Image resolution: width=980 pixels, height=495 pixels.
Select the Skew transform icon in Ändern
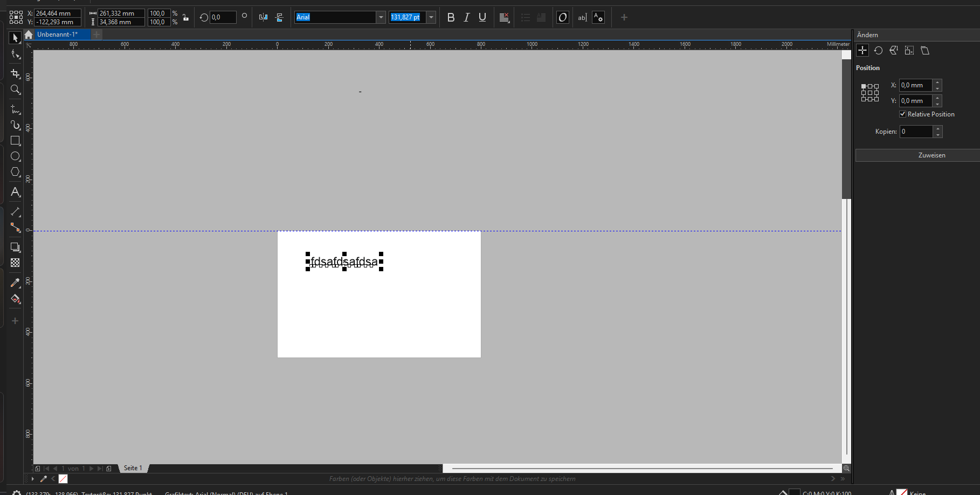tap(925, 50)
